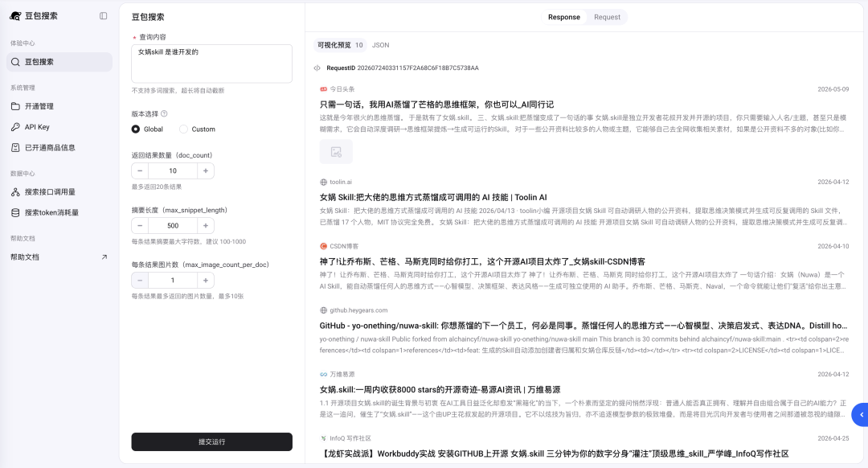868x468 pixels.
Task: Click the blue floating collapse arrow button
Action: point(860,415)
